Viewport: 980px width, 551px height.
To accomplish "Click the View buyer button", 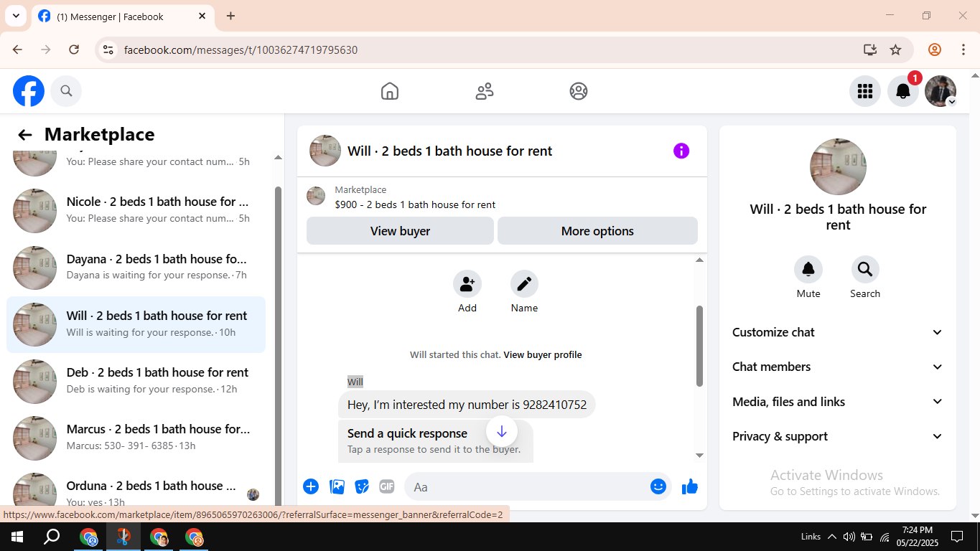I will 400,231.
